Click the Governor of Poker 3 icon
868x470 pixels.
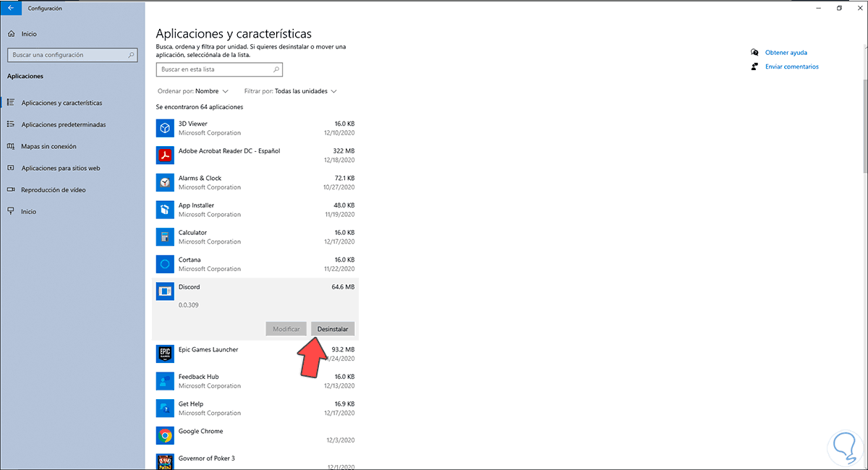(x=165, y=461)
